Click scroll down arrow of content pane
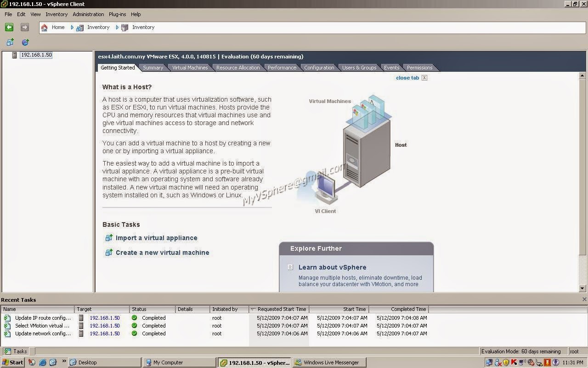 click(582, 288)
